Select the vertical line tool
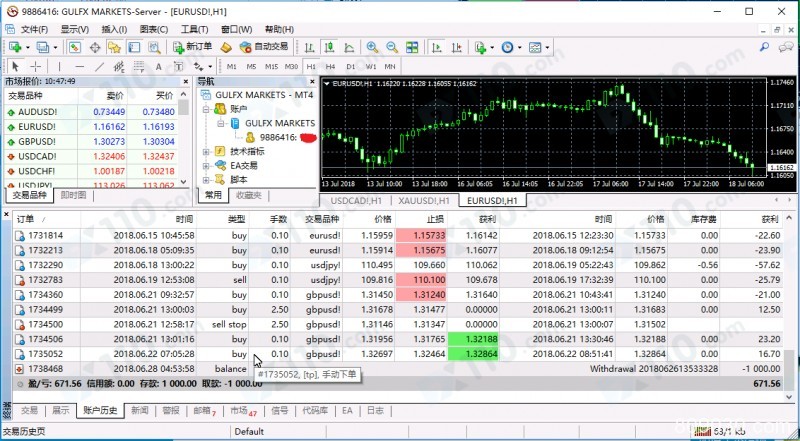This screenshot has width=800, height=441. 59,66
